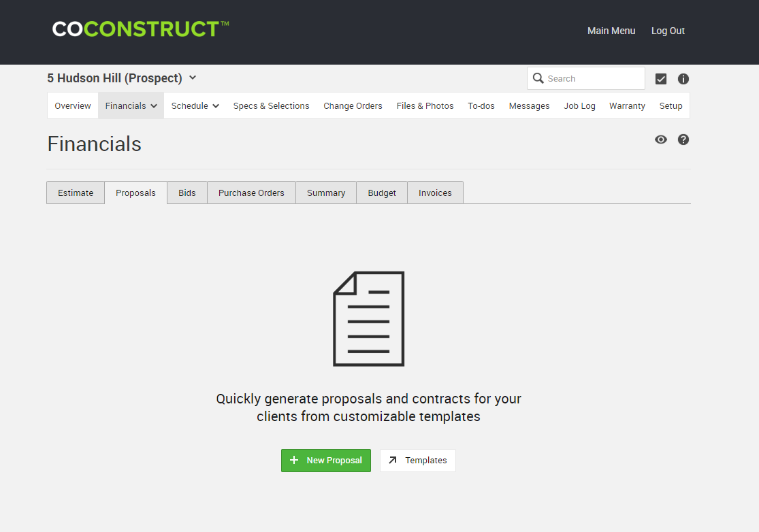Open the Change Orders section
Screen dimensions: 759x532
click(x=353, y=106)
